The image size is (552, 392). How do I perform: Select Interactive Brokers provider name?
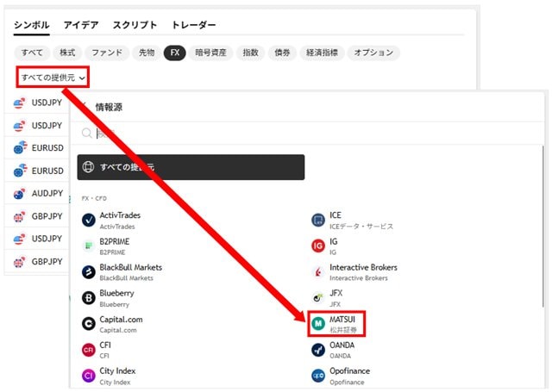coord(363,267)
